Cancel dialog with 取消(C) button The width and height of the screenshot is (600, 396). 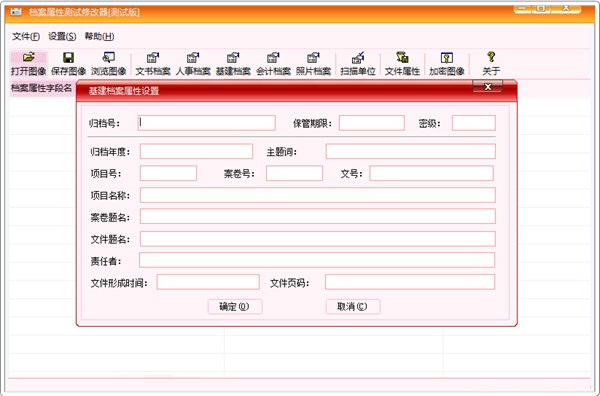pos(353,306)
